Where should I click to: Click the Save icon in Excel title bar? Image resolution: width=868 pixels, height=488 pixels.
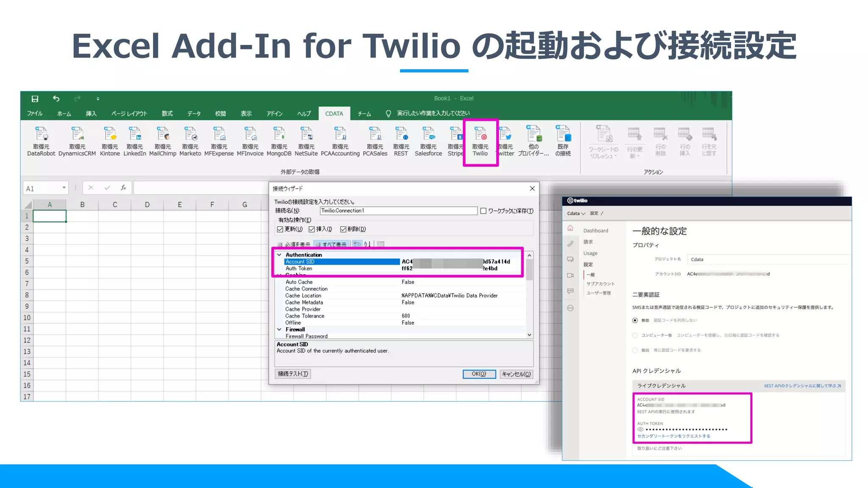pyautogui.click(x=35, y=99)
